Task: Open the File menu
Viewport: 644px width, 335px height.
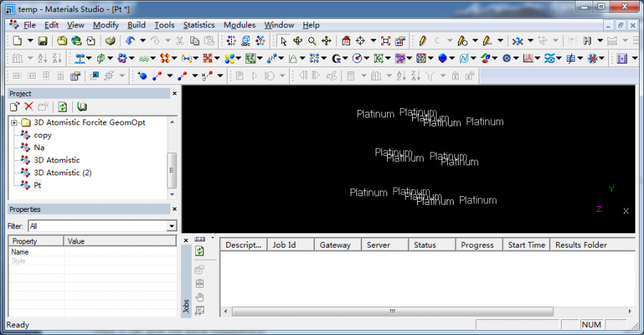Action: pyautogui.click(x=29, y=25)
